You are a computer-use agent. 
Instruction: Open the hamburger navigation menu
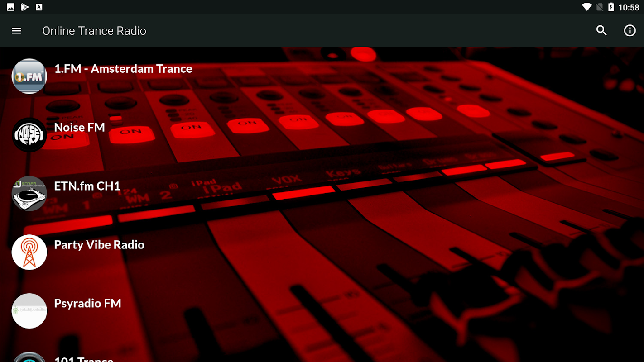click(x=16, y=31)
